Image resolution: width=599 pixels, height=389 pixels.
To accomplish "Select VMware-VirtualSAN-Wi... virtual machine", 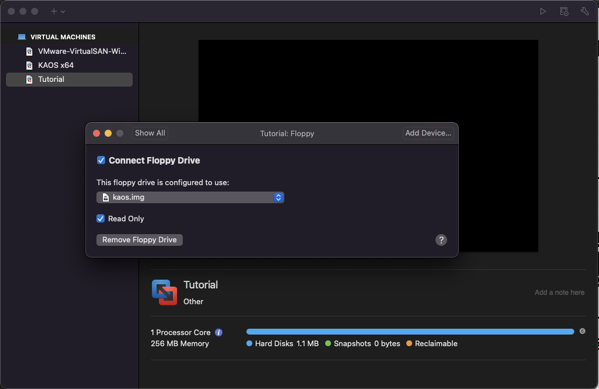I will [70, 51].
